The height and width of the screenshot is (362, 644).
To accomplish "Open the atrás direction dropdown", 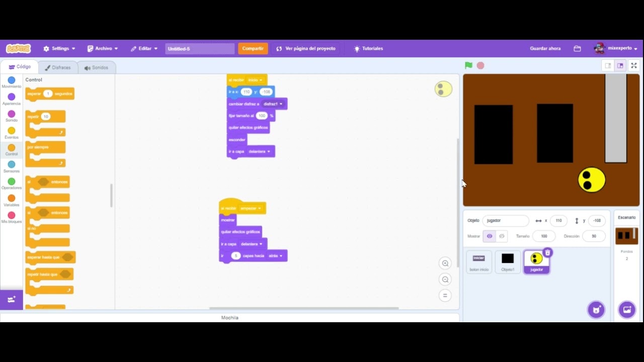I will (276, 256).
